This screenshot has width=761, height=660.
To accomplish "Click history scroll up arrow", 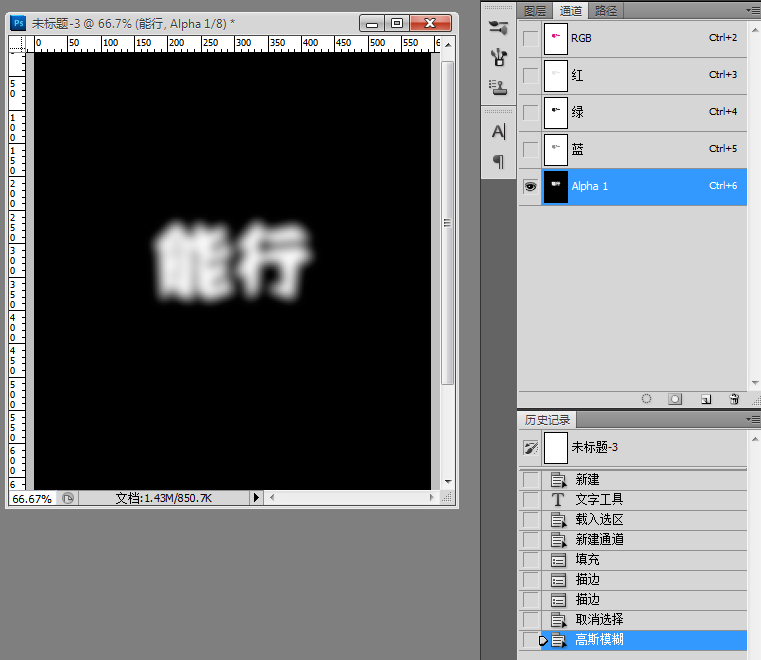I will pyautogui.click(x=755, y=439).
